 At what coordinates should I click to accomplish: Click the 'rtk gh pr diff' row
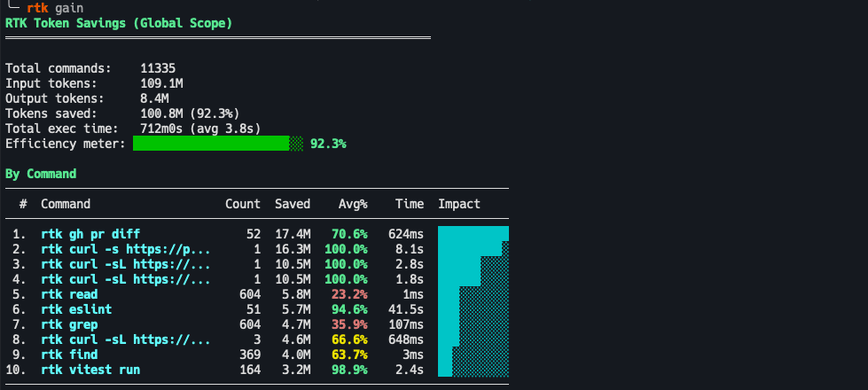coord(257,234)
